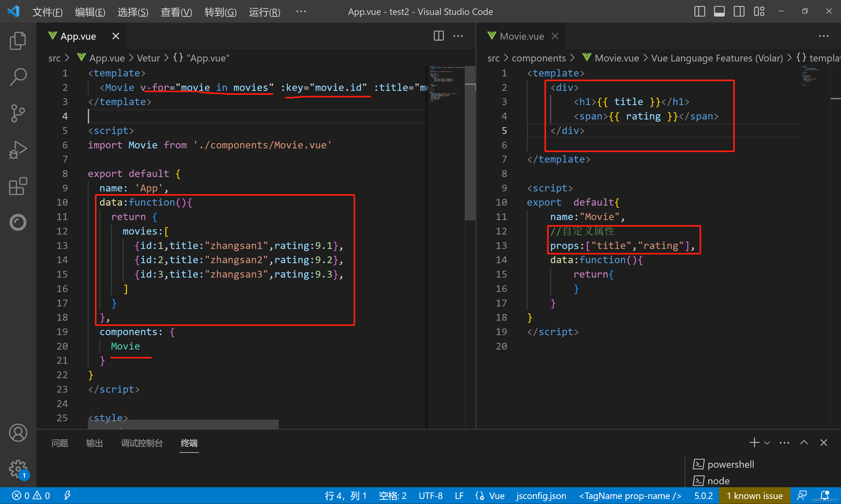The image size is (841, 504).
Task: Click the App.vue minimap preview
Action: click(446, 84)
